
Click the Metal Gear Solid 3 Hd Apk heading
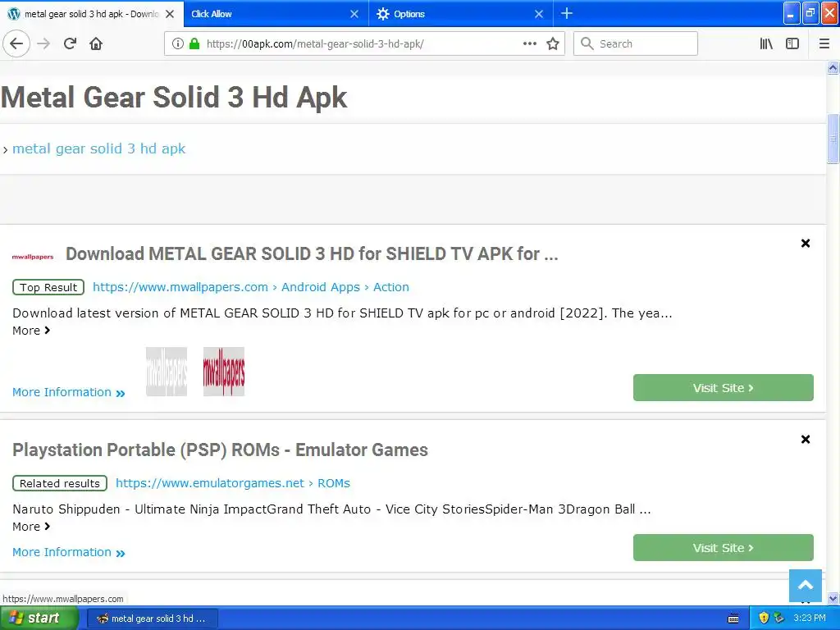coord(174,97)
